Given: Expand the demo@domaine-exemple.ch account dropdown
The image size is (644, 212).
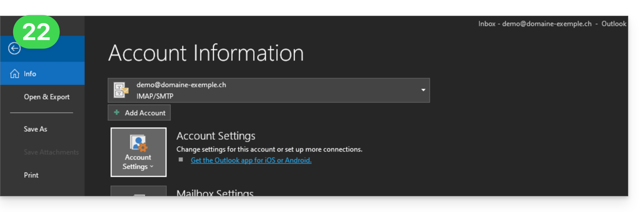Looking at the screenshot, I should [x=268, y=90].
